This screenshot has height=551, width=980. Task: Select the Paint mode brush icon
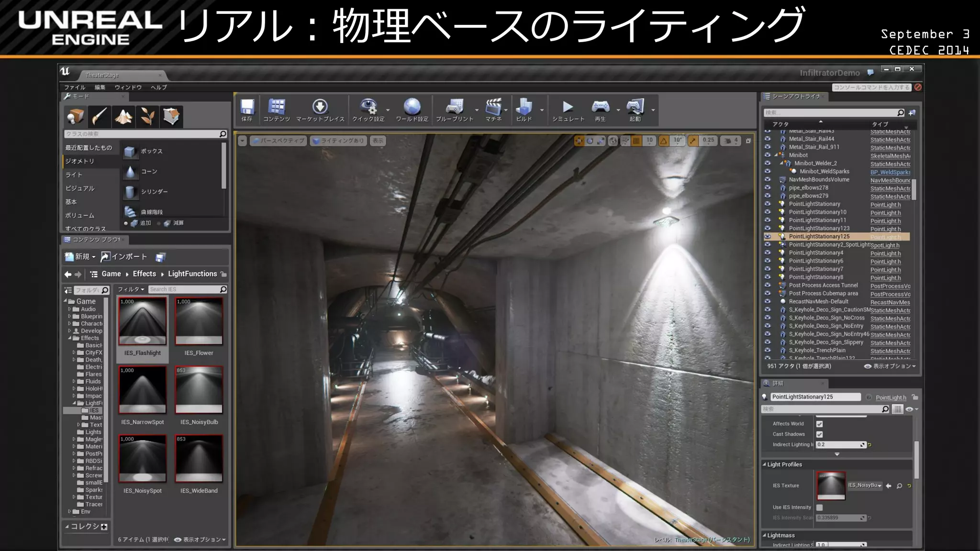click(100, 116)
